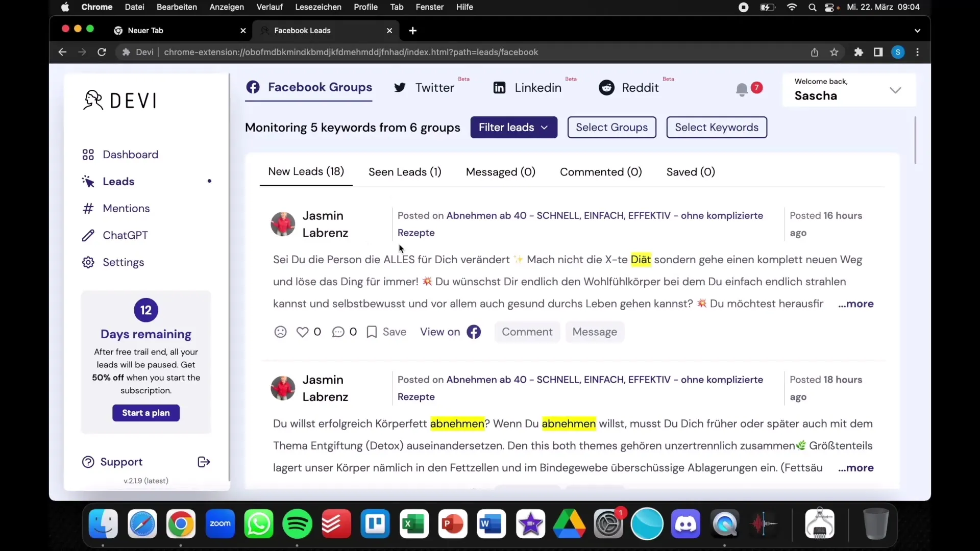Image resolution: width=980 pixels, height=551 pixels.
Task: Open Filter leads dropdown
Action: point(513,127)
